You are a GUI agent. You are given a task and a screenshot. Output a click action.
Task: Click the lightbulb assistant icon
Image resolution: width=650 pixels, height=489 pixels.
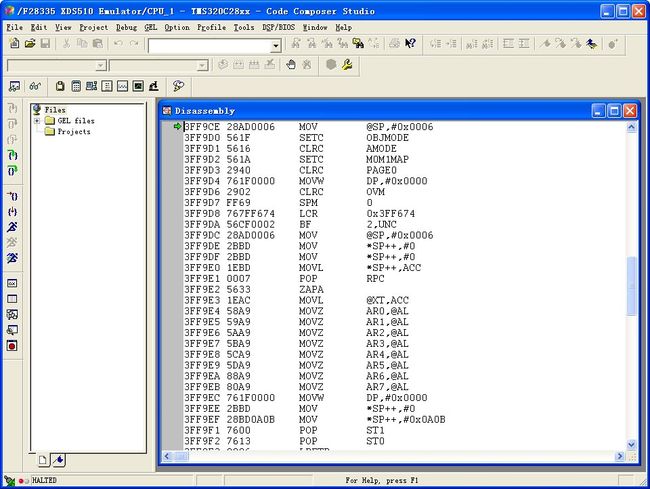[178, 86]
